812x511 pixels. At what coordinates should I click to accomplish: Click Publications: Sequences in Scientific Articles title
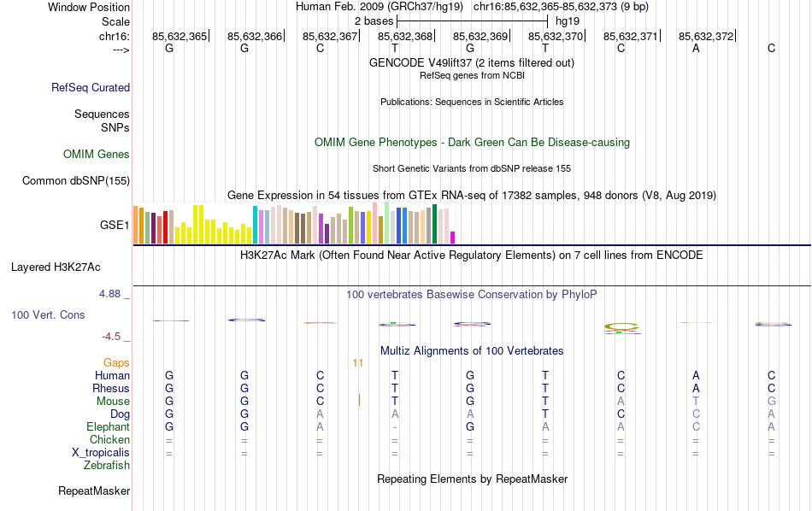(x=472, y=102)
